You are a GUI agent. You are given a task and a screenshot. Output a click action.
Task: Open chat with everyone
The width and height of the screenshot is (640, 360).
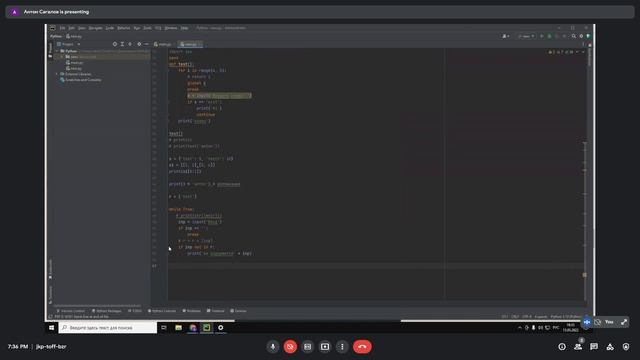point(594,347)
